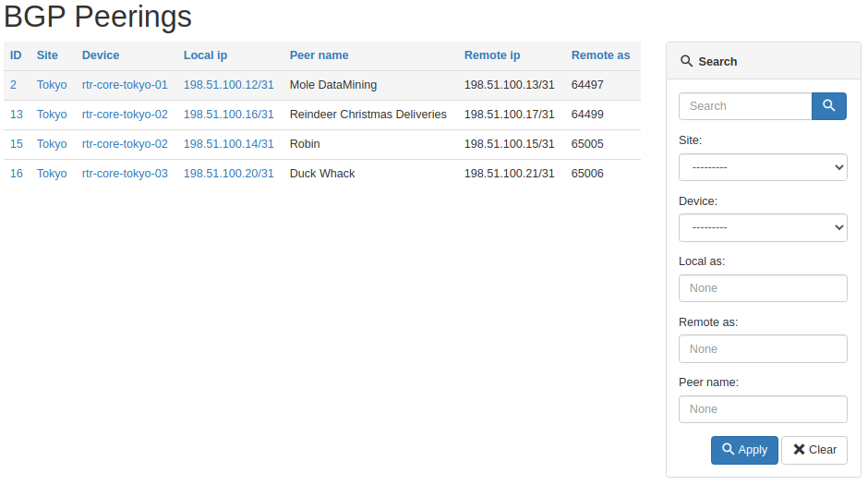Open device rtr-core-tokyo-01
Viewport: 868px width, 485px height.
(125, 85)
